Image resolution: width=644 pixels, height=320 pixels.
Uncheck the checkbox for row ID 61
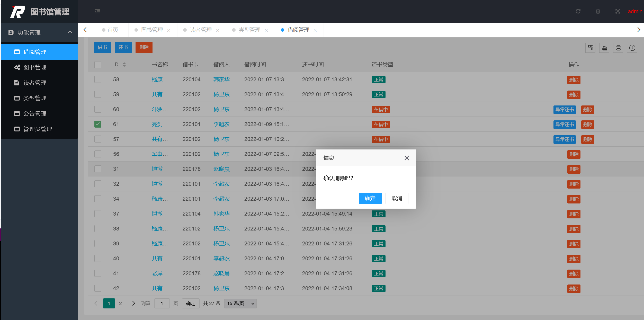coord(98,124)
